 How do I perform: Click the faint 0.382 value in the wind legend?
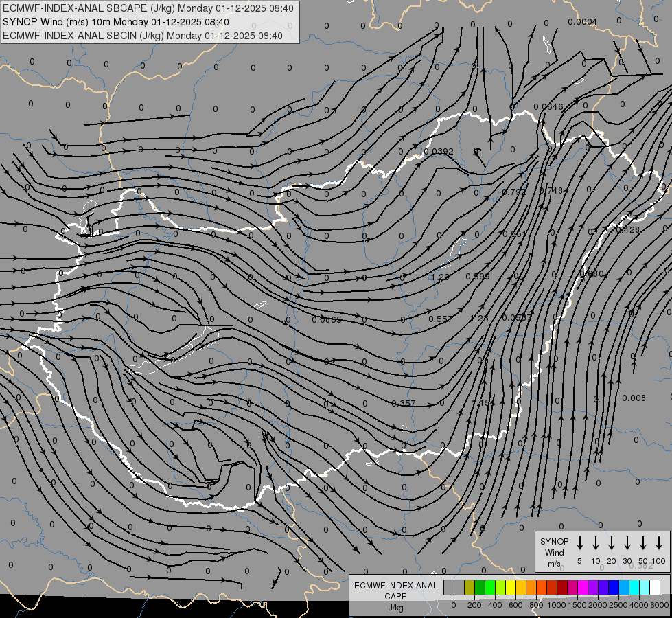tap(641, 565)
